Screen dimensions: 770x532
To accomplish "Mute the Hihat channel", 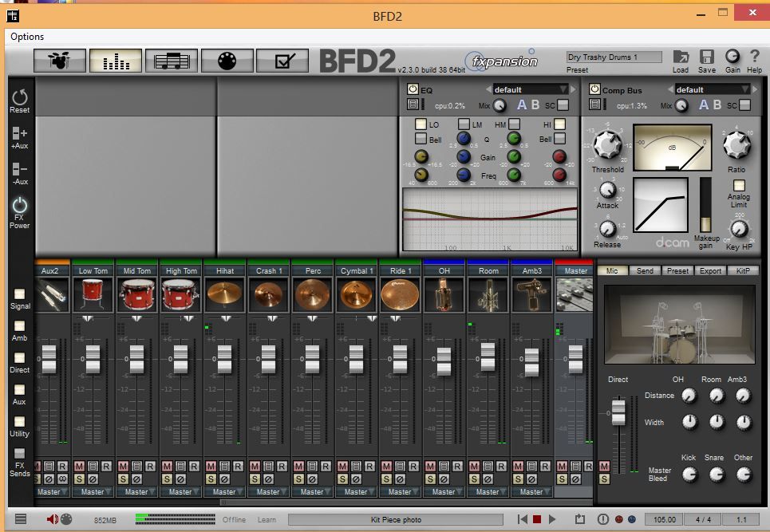I will click(x=211, y=466).
